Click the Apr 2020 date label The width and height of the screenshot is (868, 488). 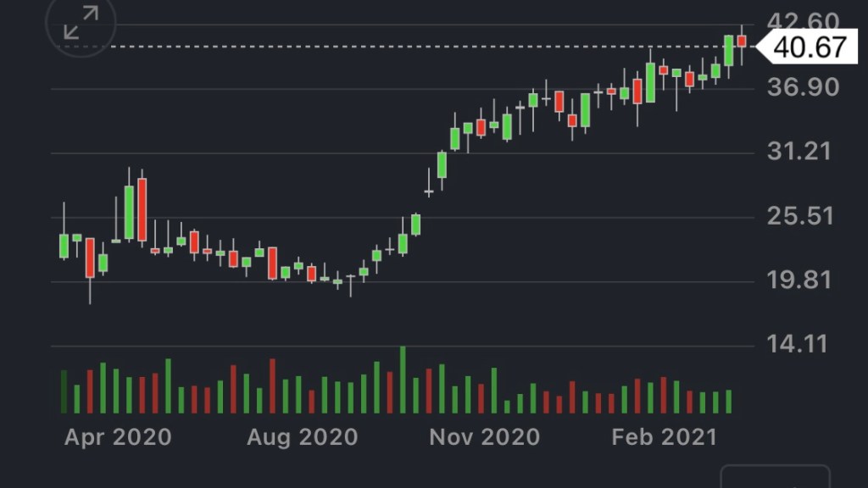pos(118,437)
